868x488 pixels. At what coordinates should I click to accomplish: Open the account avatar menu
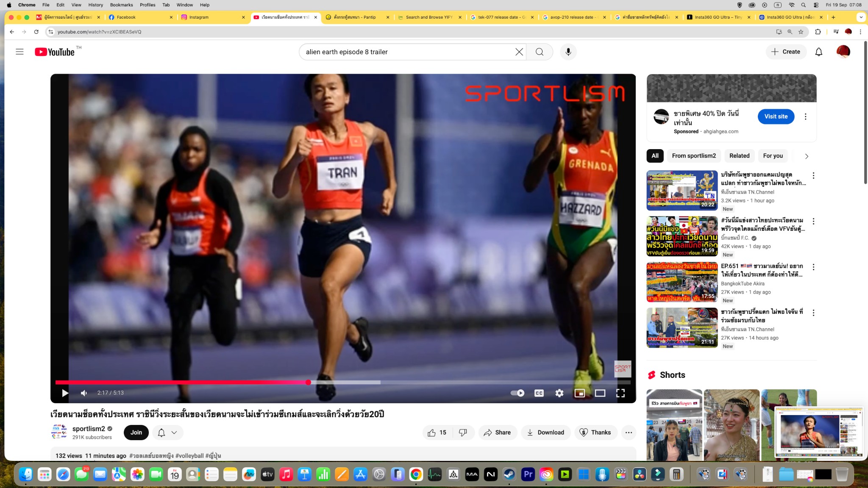point(843,52)
